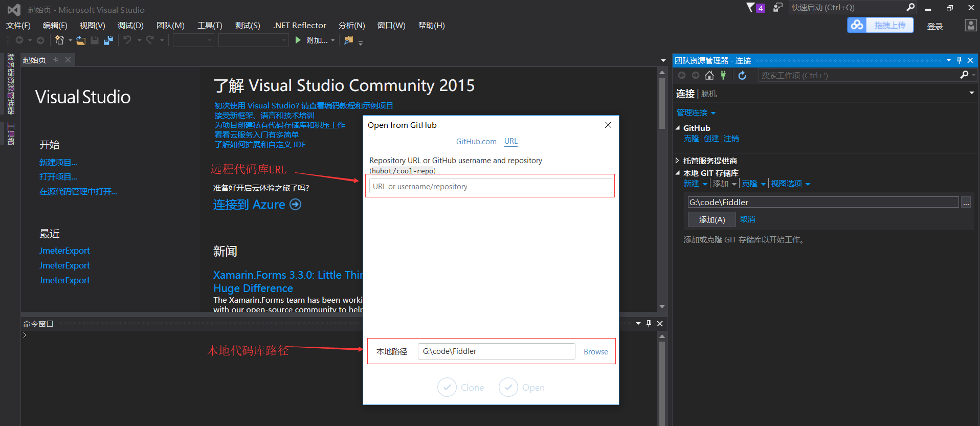The image size is (980, 426).
Task: Click Open from Source Control link
Action: tap(78, 192)
